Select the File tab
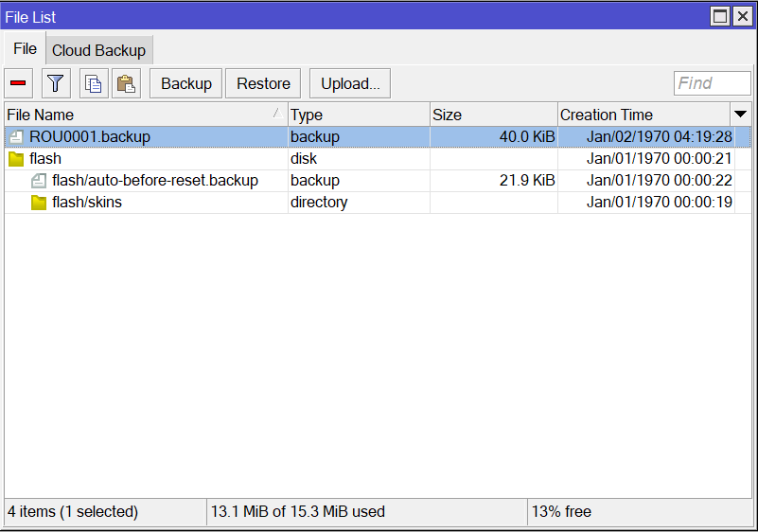The image size is (758, 532). point(25,49)
